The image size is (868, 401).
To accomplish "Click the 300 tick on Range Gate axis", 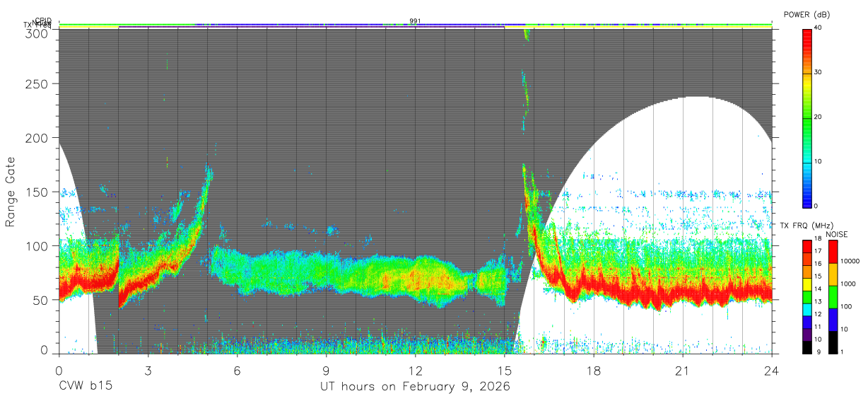I will point(37,34).
